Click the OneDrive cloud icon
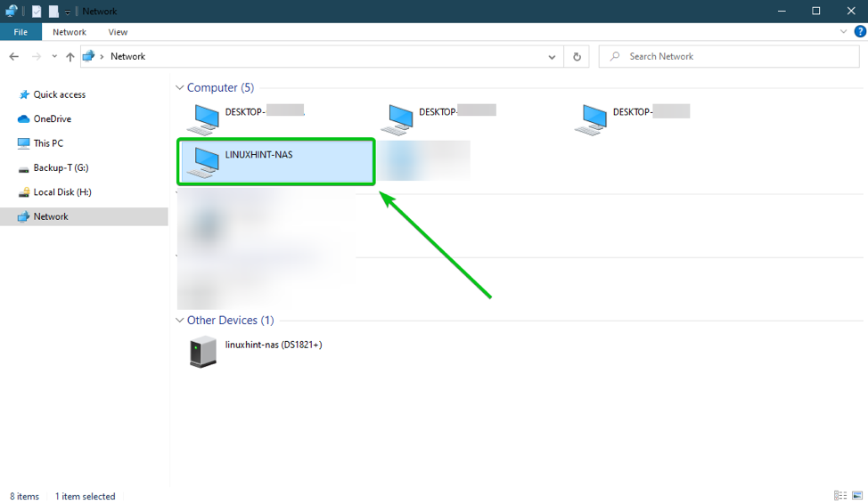Viewport: 868px width, 504px height. click(x=23, y=119)
